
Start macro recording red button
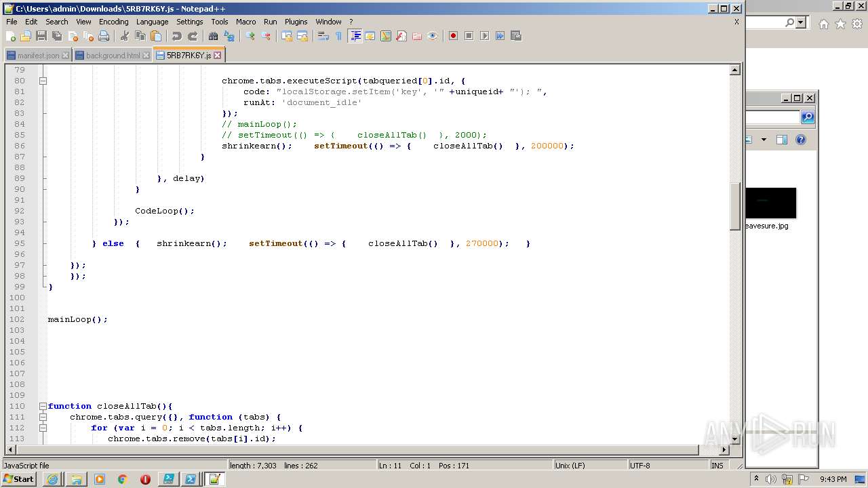tap(453, 36)
